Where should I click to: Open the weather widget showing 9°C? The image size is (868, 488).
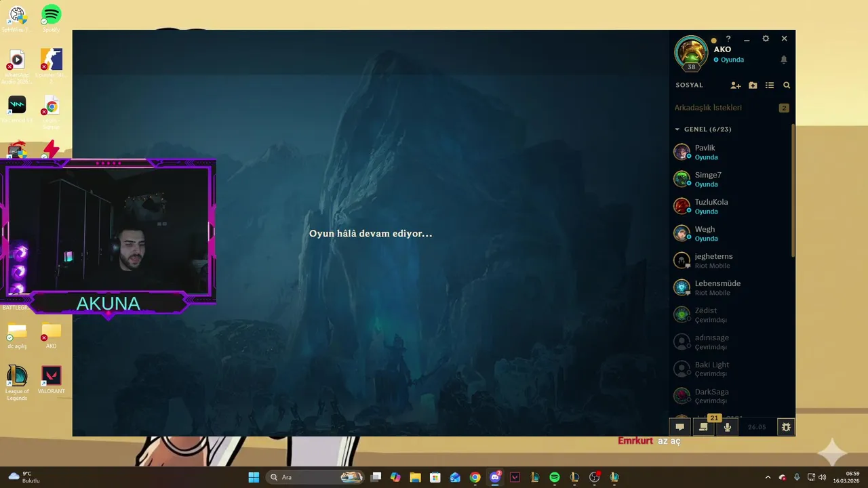pos(24,477)
